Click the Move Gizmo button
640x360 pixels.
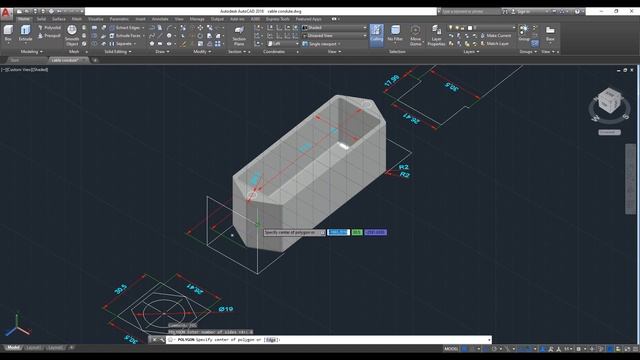(416, 36)
